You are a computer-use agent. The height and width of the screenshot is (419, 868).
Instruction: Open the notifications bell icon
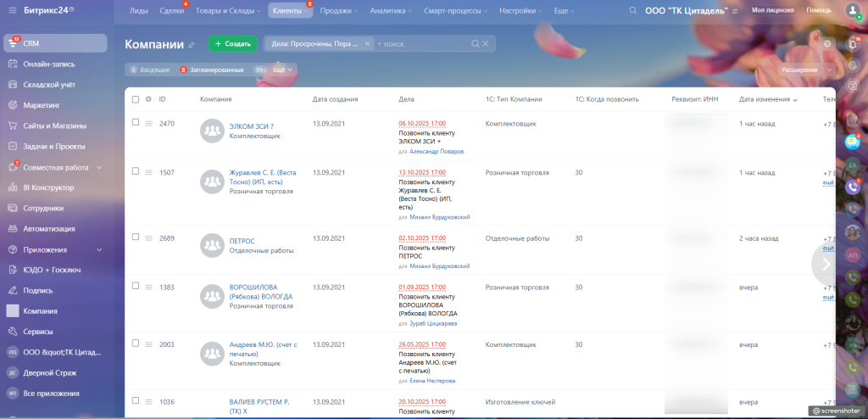[x=853, y=42]
